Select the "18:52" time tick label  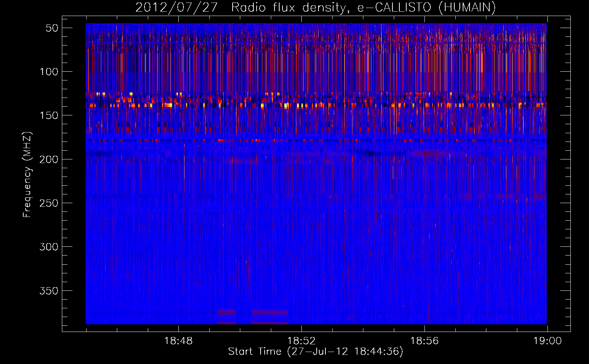click(301, 341)
